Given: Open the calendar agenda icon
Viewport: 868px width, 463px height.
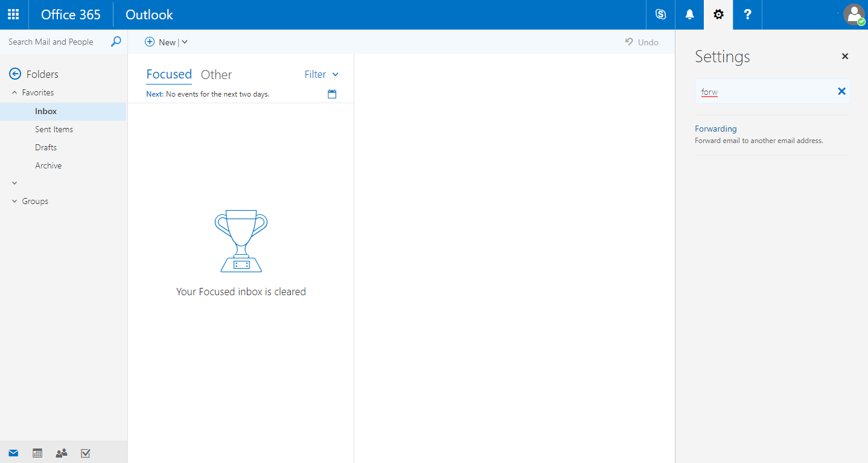Looking at the screenshot, I should pos(332,94).
